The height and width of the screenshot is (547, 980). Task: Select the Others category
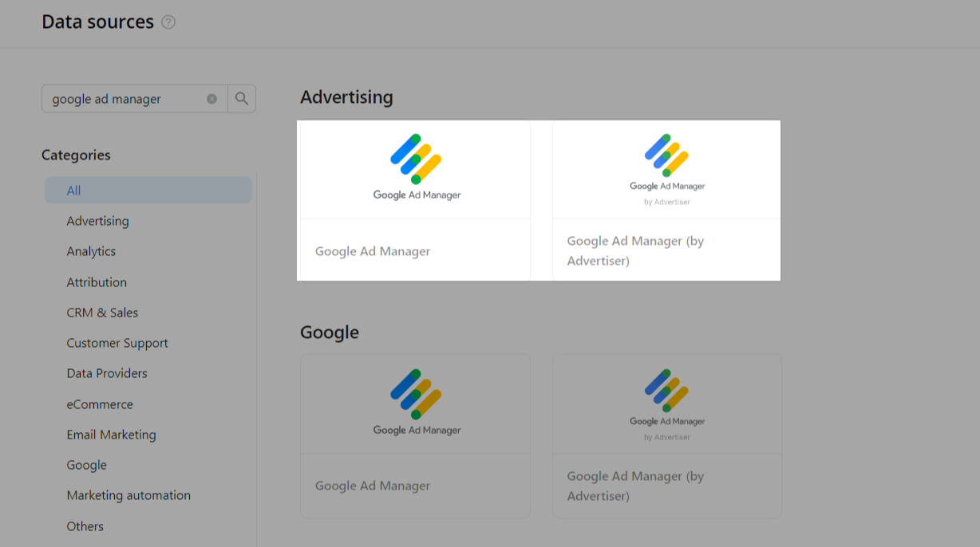click(x=85, y=526)
